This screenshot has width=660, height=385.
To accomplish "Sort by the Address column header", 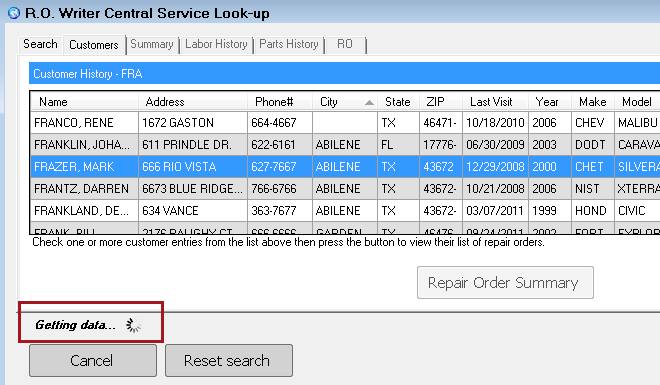I will click(193, 102).
